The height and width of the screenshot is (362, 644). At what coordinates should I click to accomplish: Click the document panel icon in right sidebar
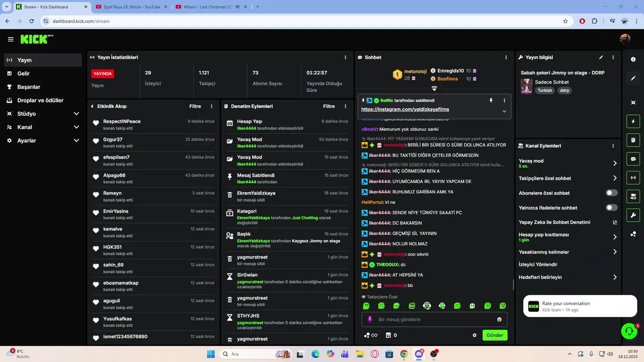pos(633,140)
